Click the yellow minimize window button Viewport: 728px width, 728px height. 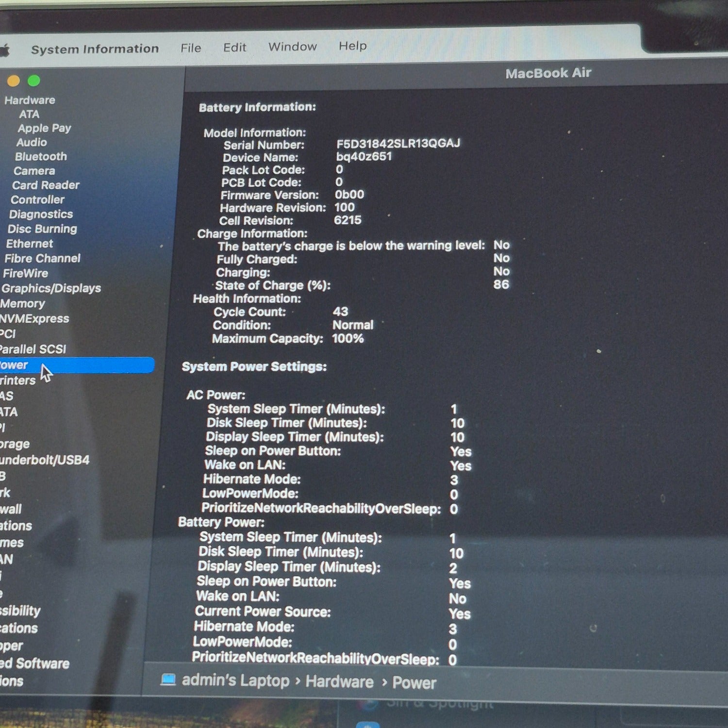click(14, 81)
